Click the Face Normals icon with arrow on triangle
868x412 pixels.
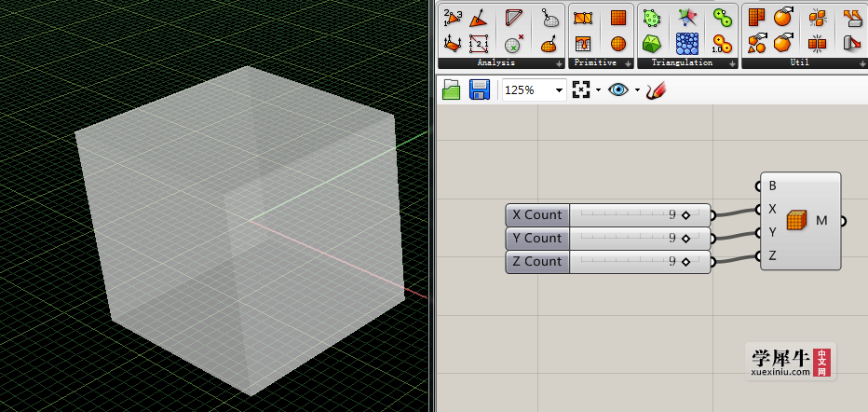click(479, 19)
